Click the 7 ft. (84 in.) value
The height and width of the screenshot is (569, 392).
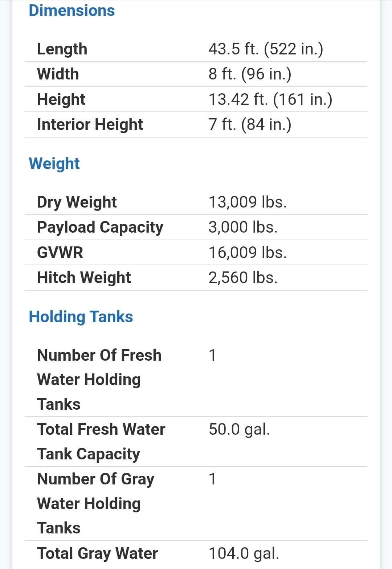tap(250, 124)
